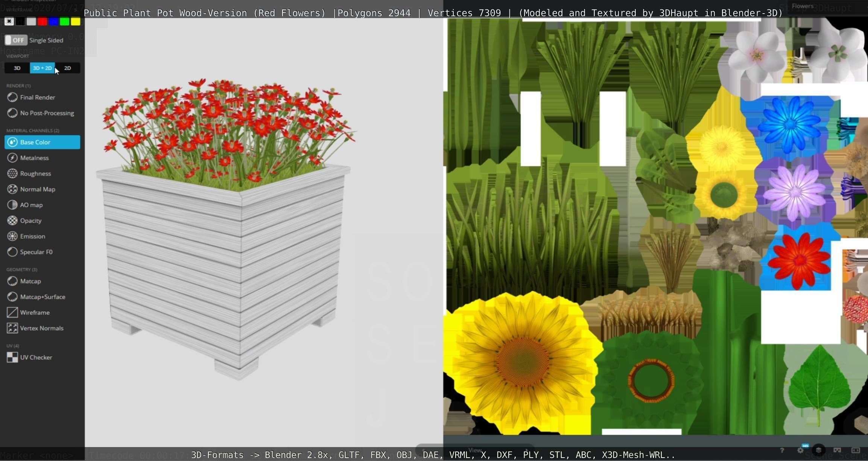This screenshot has width=868, height=461.
Task: View the AO map channel
Action: pos(42,205)
